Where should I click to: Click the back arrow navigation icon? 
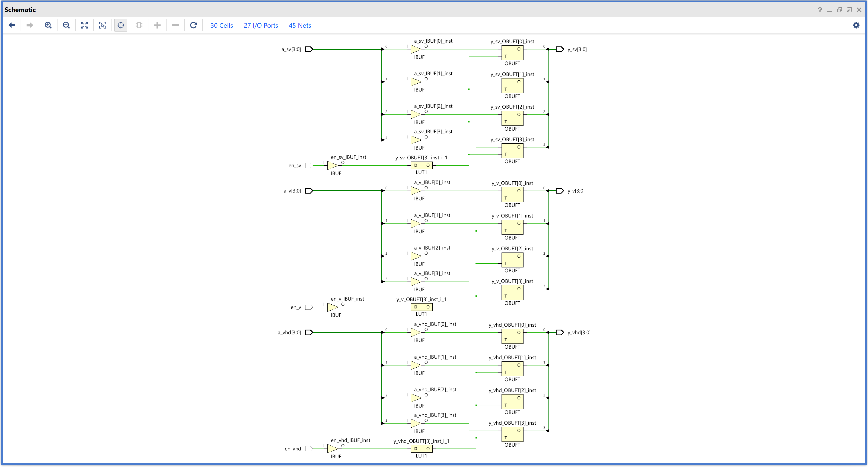(12, 25)
